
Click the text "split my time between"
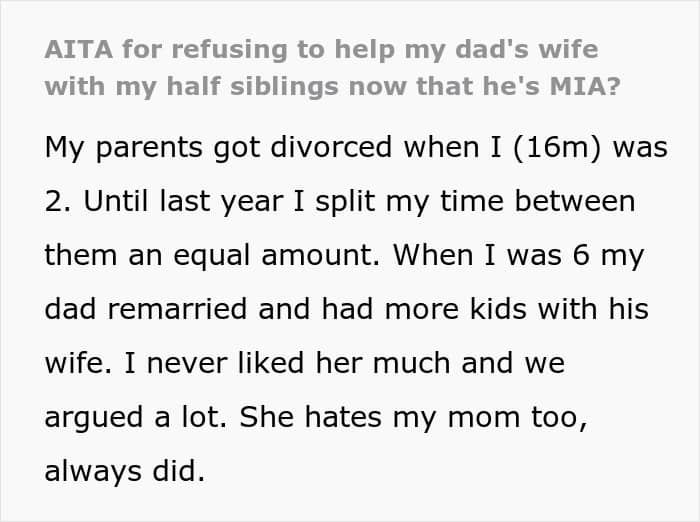[475, 202]
